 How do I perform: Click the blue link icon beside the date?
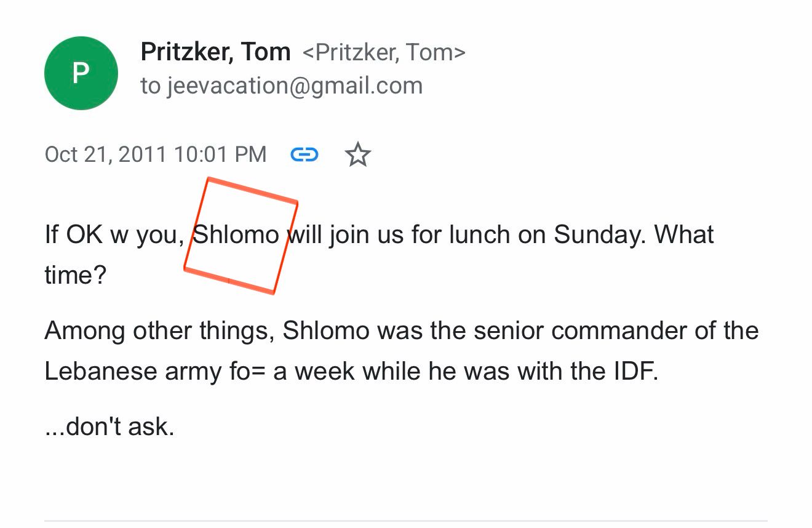click(304, 154)
